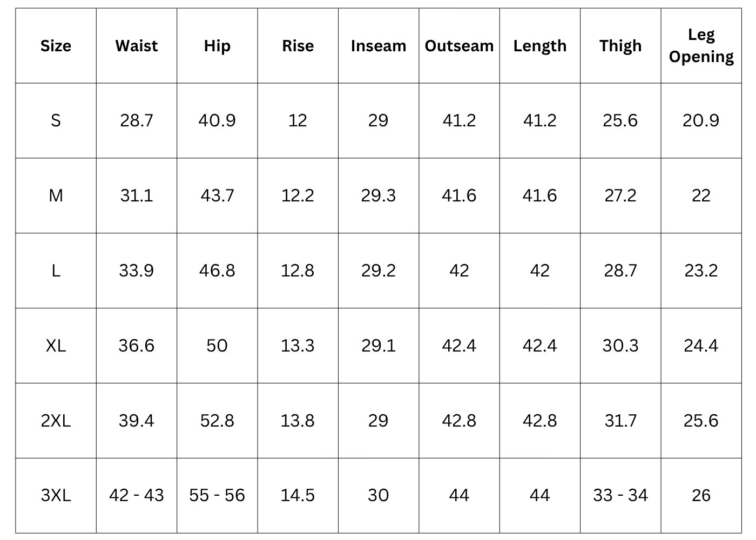Click the 3XL hip range 55 - 56
The width and height of the screenshot is (756, 540).
point(217,495)
